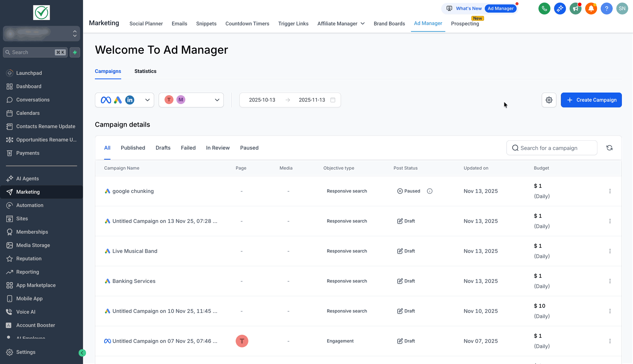Open Social Planner in top menu
The height and width of the screenshot is (364, 633).
point(146,24)
